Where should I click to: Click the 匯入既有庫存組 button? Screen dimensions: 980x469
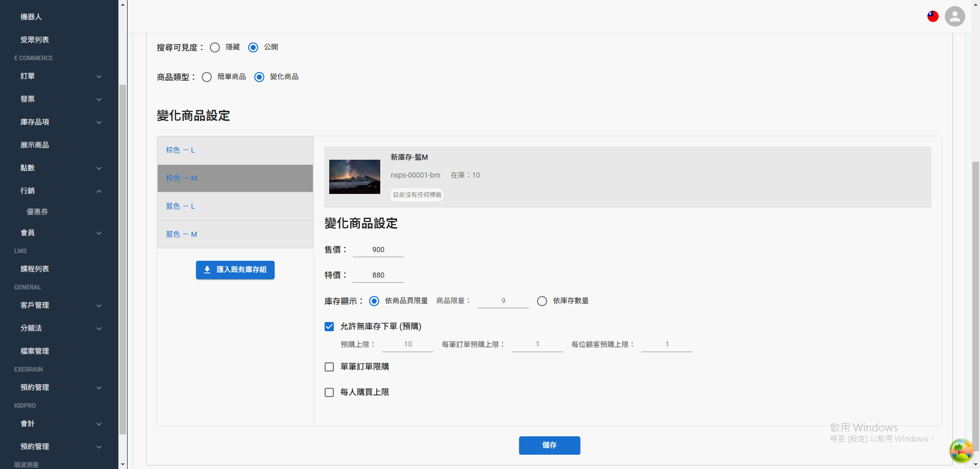[x=235, y=270]
